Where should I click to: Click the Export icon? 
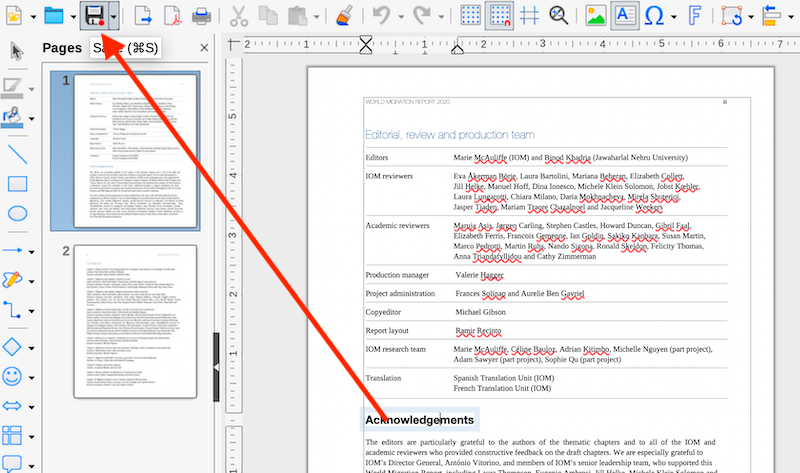coord(143,16)
